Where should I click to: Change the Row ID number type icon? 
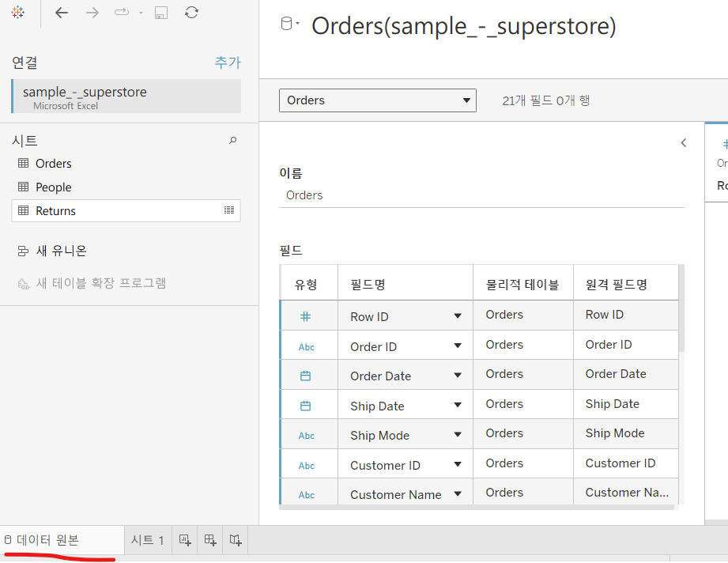(305, 317)
